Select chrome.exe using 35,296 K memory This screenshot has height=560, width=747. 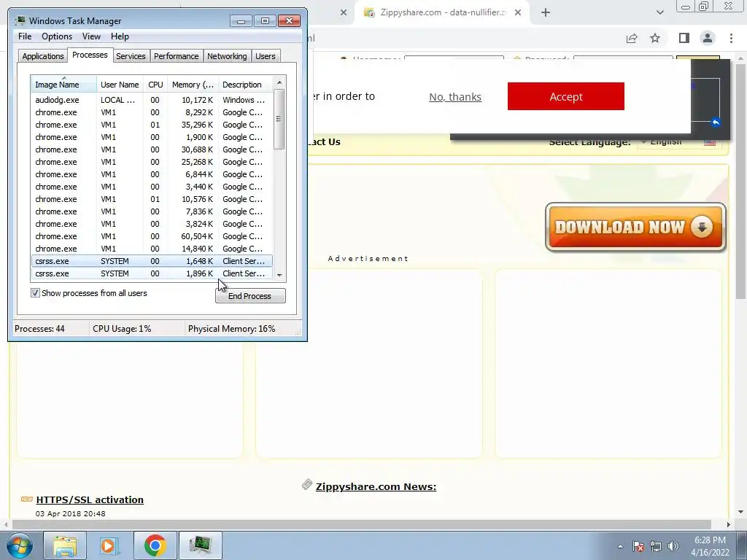(x=152, y=125)
